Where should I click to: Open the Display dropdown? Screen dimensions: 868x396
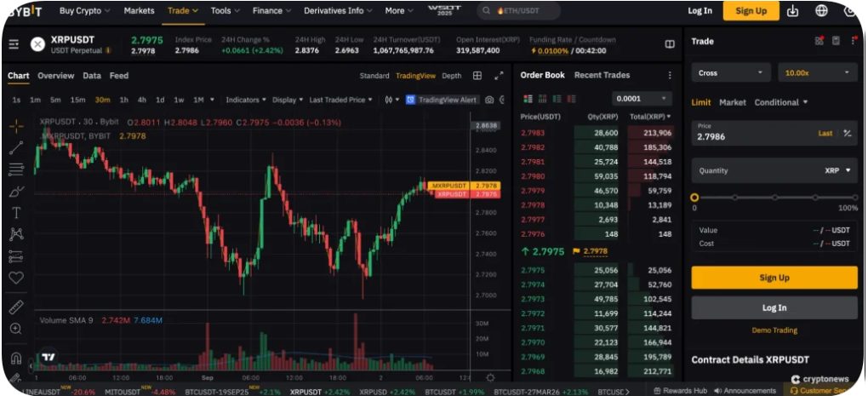(x=288, y=100)
